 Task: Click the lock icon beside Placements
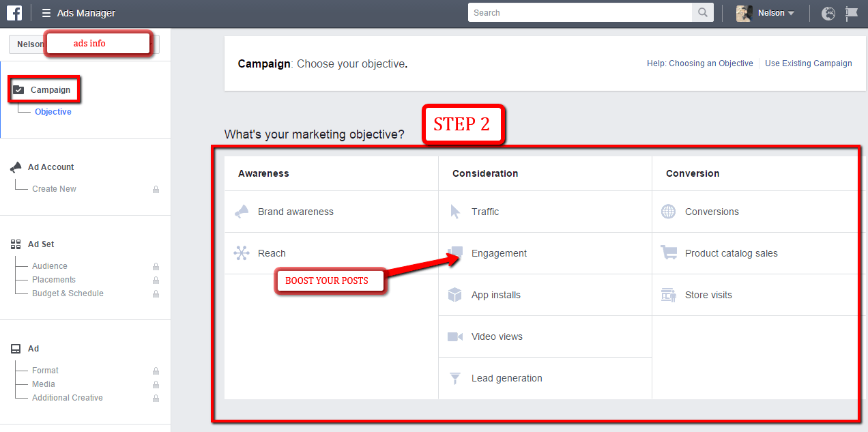pyautogui.click(x=156, y=280)
